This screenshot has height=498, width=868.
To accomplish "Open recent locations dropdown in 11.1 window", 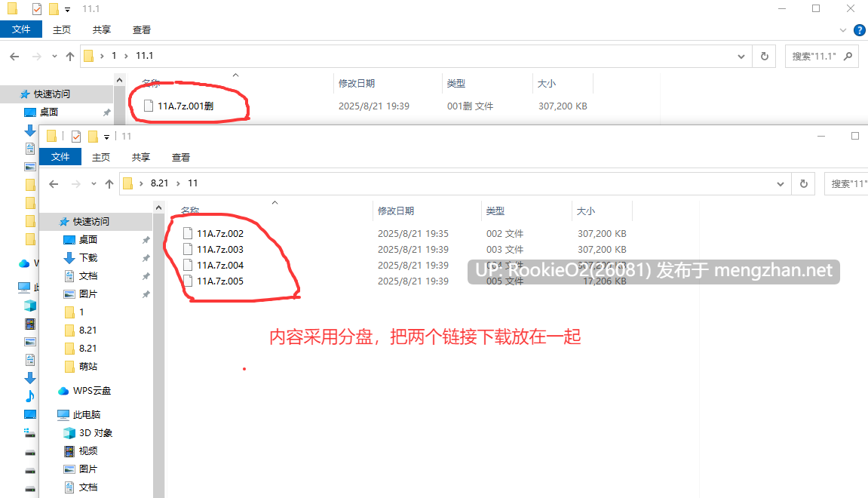I will pos(54,56).
